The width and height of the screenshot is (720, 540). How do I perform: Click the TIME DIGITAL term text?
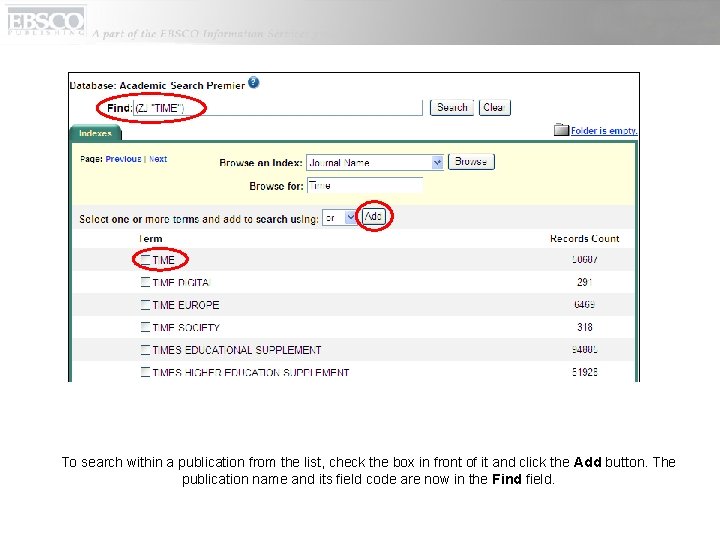181,282
